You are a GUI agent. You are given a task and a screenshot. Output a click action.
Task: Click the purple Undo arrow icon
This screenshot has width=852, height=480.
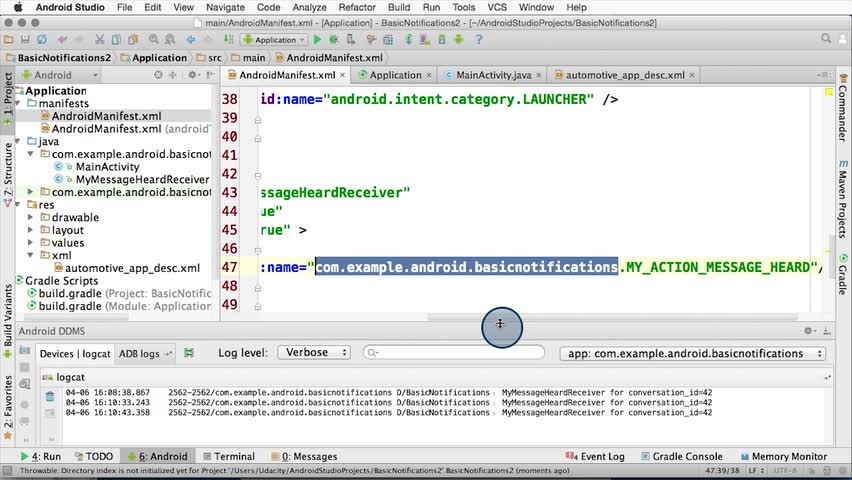62,40
